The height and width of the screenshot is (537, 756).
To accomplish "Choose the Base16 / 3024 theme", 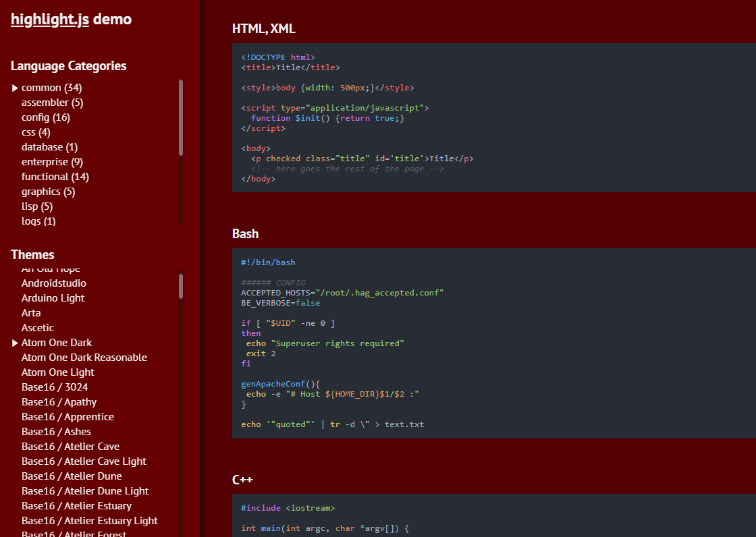I will 55,387.
